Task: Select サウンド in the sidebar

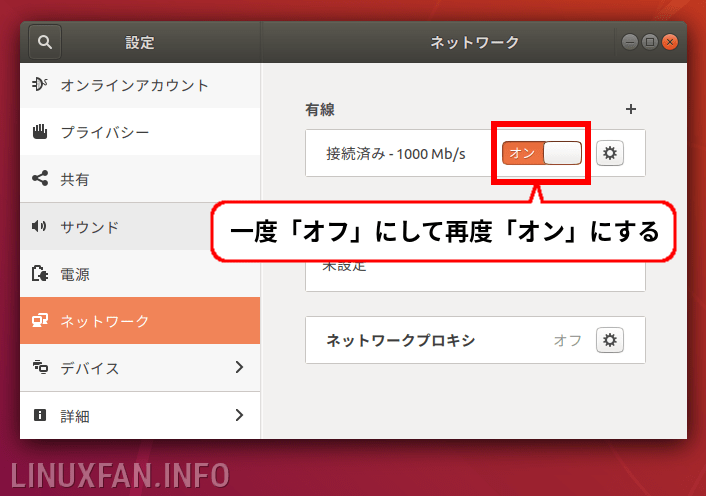Action: (x=140, y=226)
